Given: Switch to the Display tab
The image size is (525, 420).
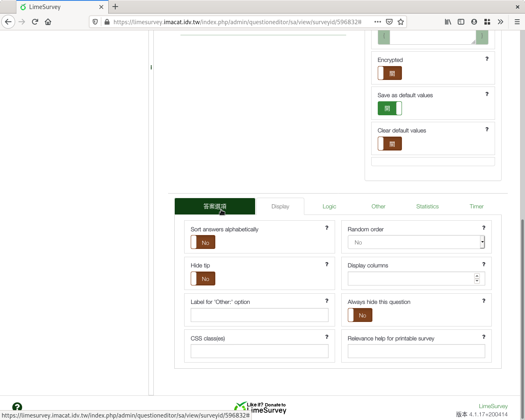Looking at the screenshot, I should pyautogui.click(x=280, y=206).
